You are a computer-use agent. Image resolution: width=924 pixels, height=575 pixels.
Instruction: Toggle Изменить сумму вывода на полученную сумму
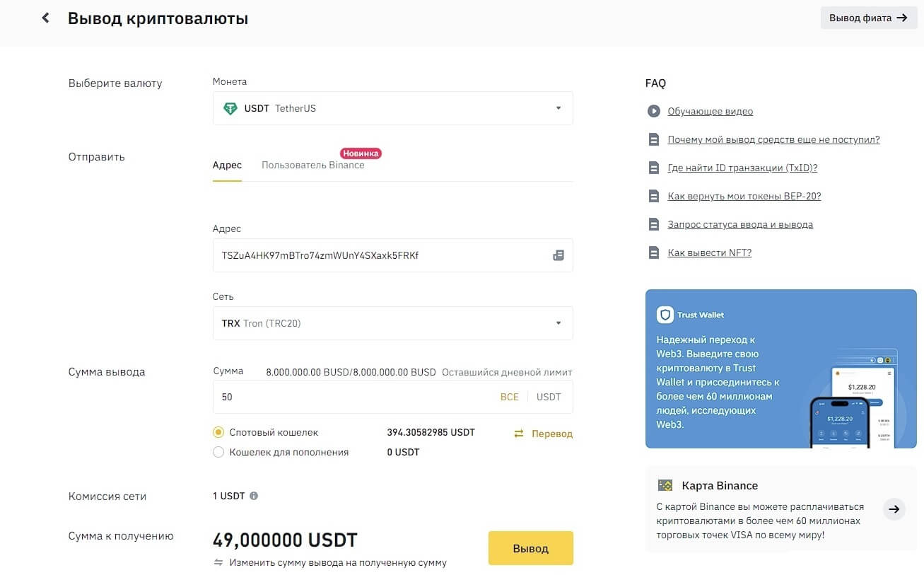pos(331,563)
